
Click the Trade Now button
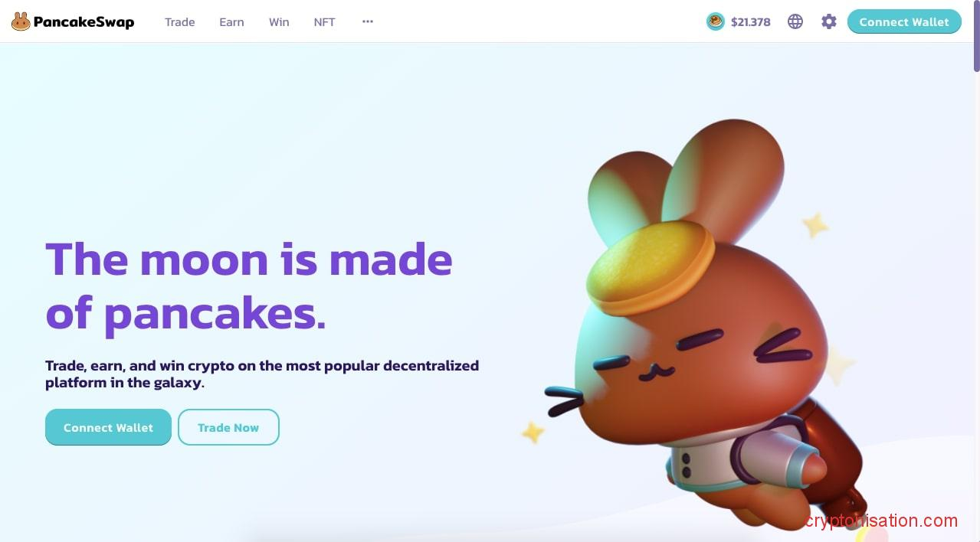tap(228, 427)
